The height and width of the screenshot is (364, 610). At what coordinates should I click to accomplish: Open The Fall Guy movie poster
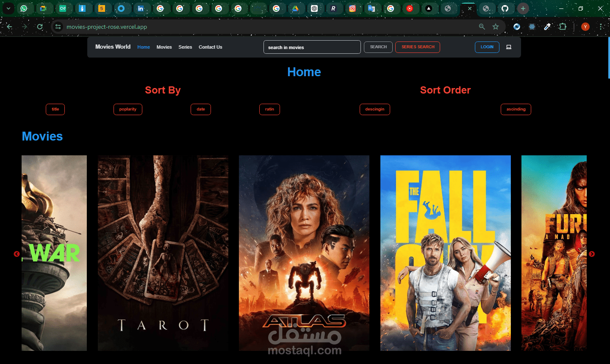tap(446, 253)
